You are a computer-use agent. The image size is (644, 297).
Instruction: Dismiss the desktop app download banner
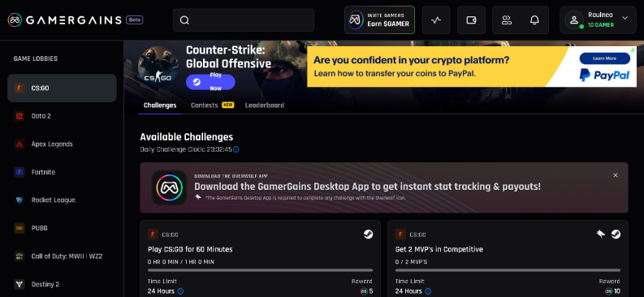coord(616,175)
